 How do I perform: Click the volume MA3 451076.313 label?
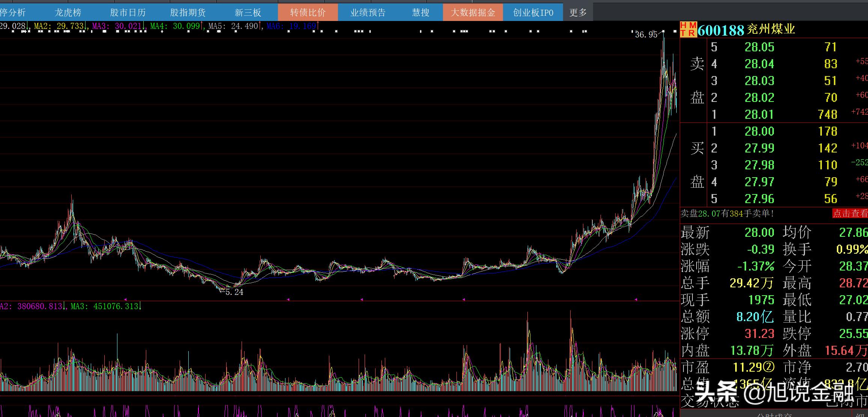coord(105,306)
